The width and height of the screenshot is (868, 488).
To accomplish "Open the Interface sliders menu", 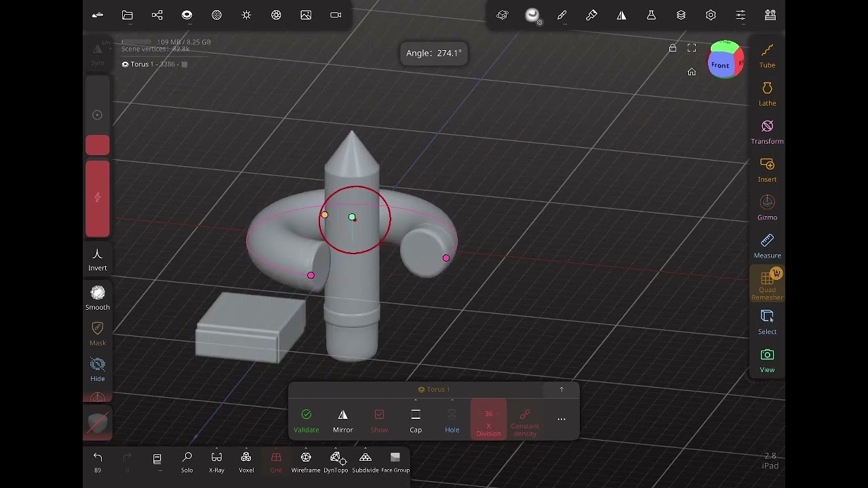I will tap(741, 15).
